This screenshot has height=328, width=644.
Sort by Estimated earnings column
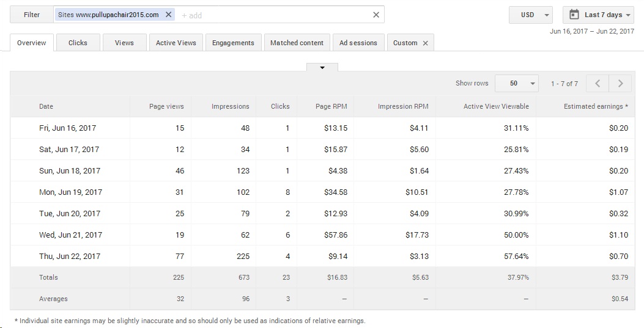click(595, 106)
